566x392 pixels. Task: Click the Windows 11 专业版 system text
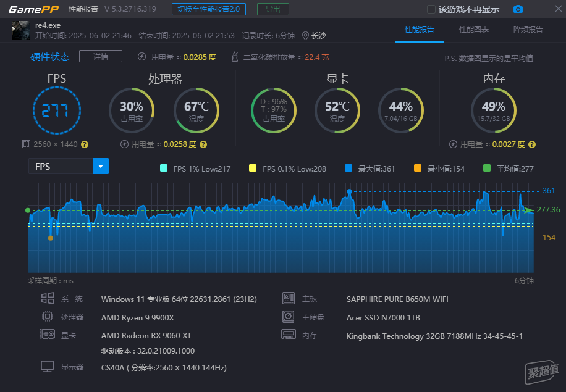[179, 299]
